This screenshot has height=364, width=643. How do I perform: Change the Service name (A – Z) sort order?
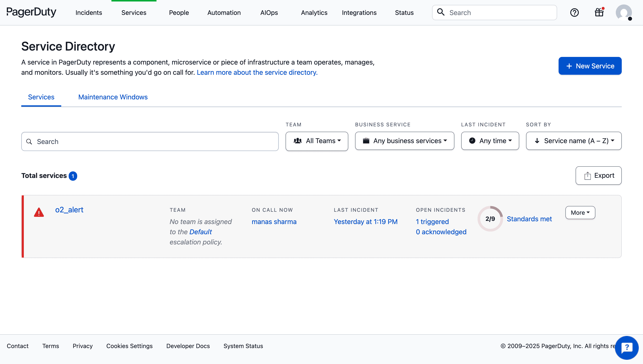click(573, 141)
